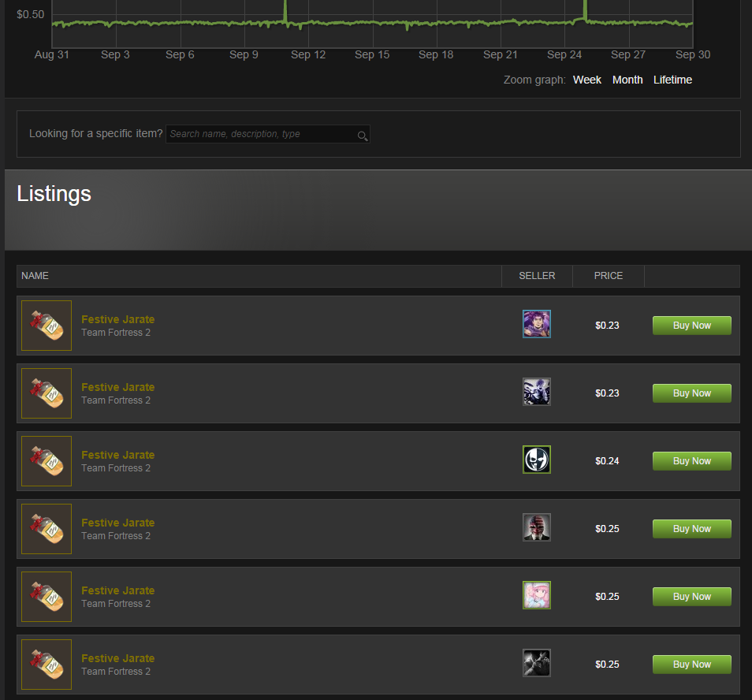Buy Now the first $0.23 listing
Image resolution: width=752 pixels, height=700 pixels.
[691, 326]
